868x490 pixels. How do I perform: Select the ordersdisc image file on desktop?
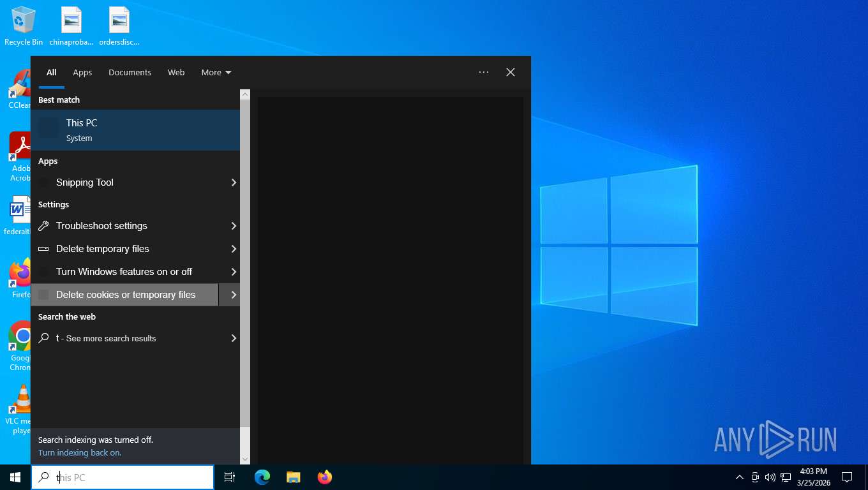(x=119, y=26)
